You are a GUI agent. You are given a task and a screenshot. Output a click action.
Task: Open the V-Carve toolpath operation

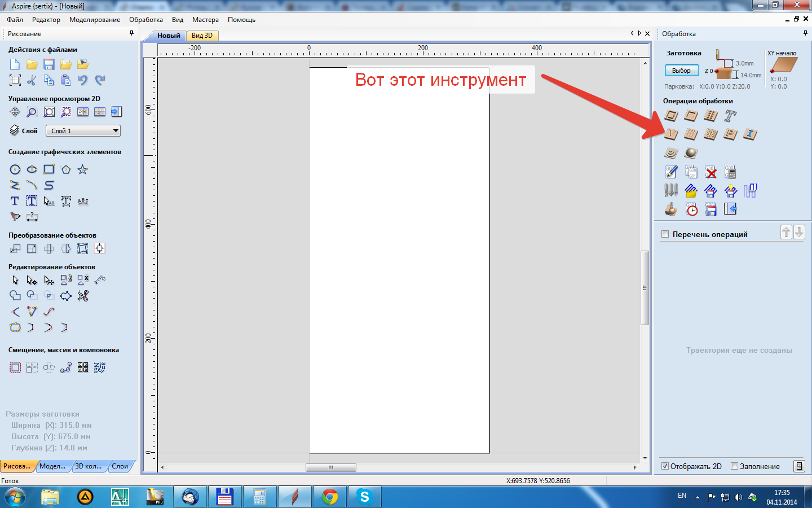click(671, 134)
